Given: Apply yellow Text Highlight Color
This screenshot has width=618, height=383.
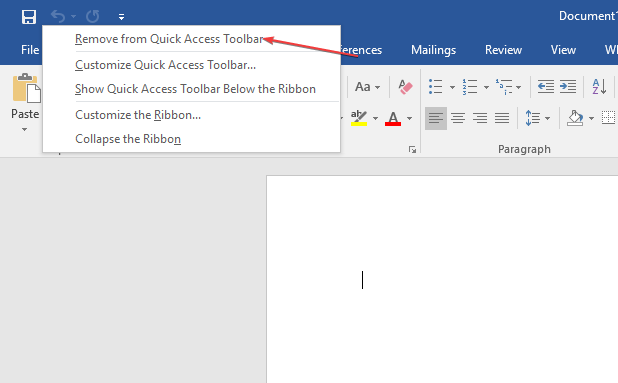Looking at the screenshot, I should click(x=359, y=118).
